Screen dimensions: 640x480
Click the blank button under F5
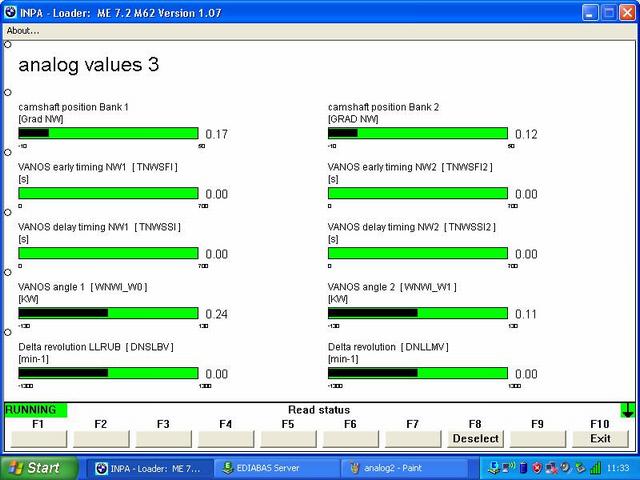tap(288, 438)
